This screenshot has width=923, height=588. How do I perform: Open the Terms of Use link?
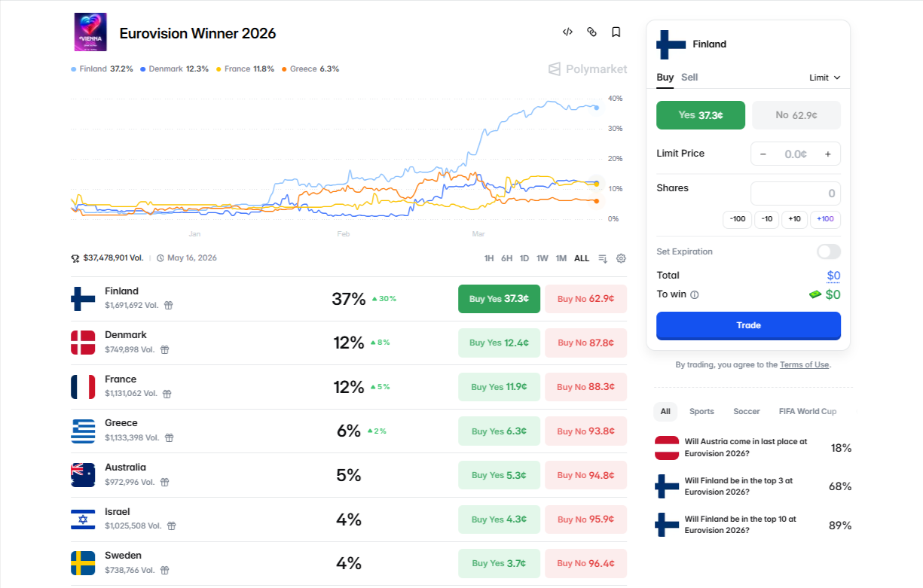[x=804, y=364]
